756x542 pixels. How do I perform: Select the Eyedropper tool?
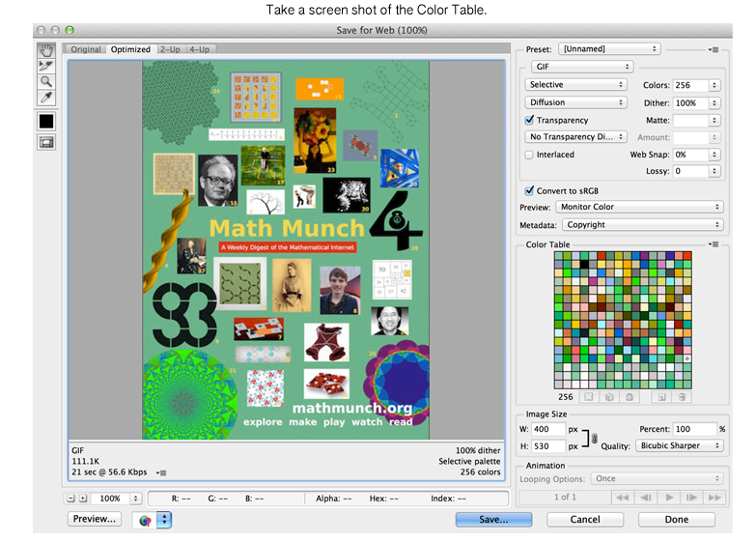(x=46, y=99)
